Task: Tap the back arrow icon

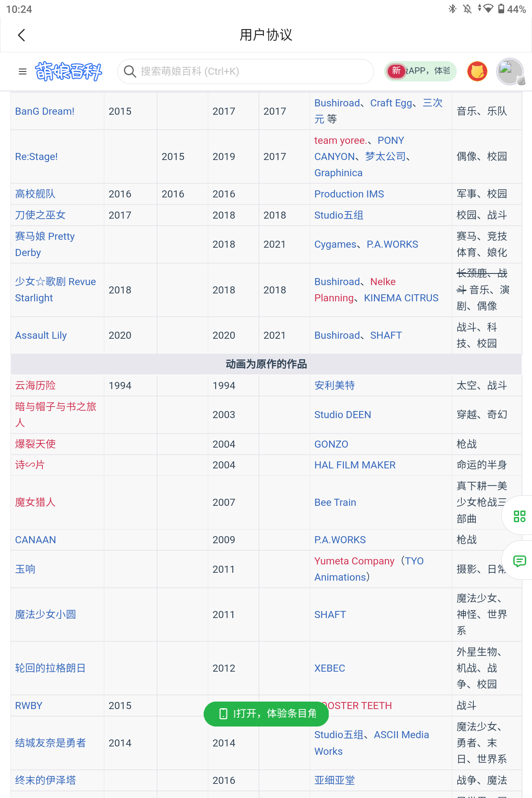Action: tap(22, 35)
